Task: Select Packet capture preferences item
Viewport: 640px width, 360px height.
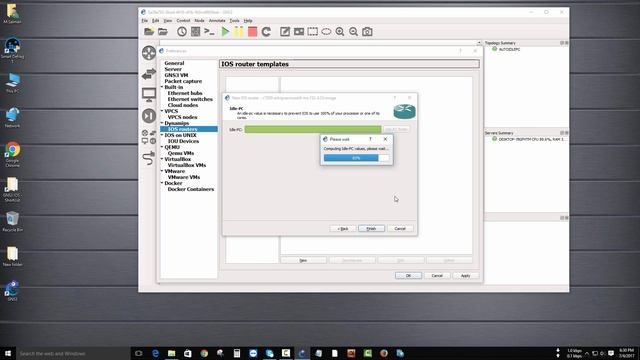Action: point(183,81)
